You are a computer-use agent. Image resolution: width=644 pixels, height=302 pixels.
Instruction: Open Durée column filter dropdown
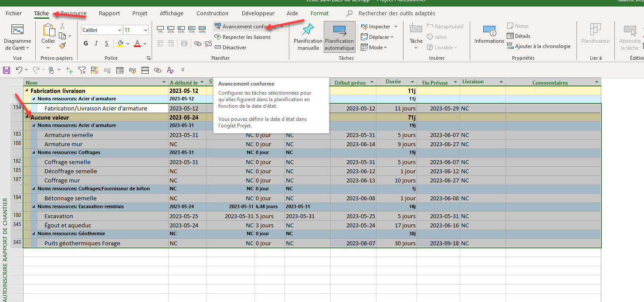[x=412, y=82]
